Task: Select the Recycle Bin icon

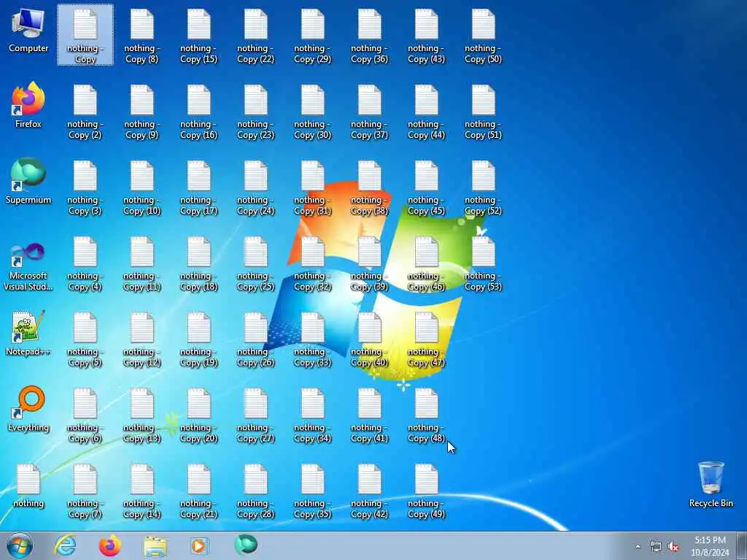Action: pos(711,485)
